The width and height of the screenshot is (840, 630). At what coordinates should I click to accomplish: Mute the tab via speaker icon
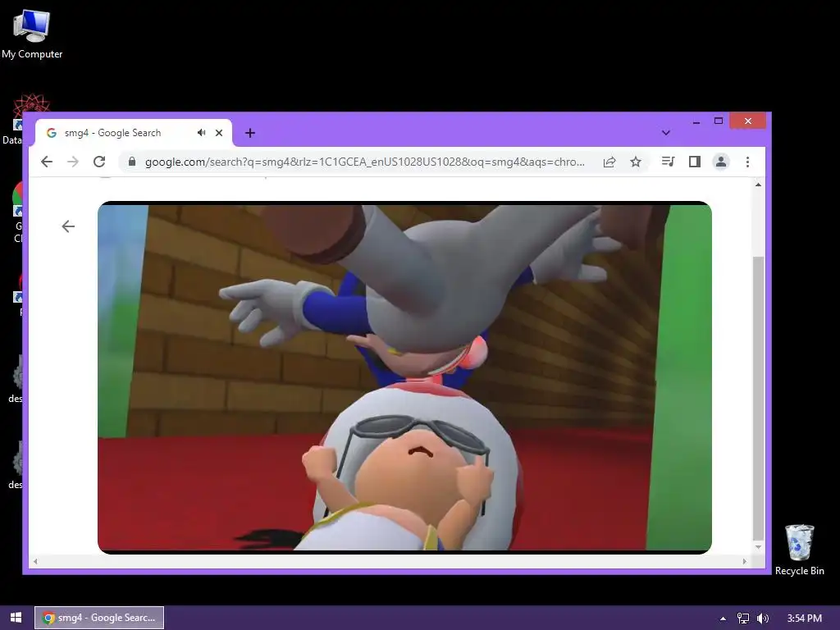click(x=201, y=132)
